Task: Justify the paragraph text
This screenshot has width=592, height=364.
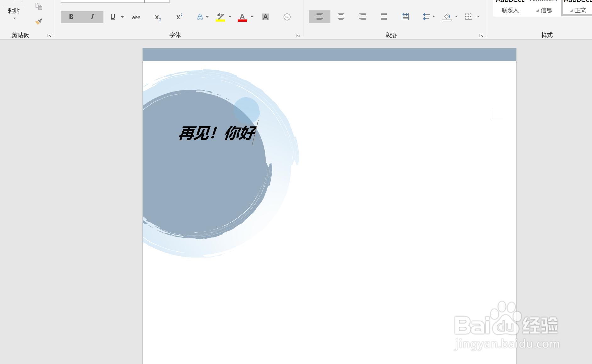Action: [x=384, y=17]
